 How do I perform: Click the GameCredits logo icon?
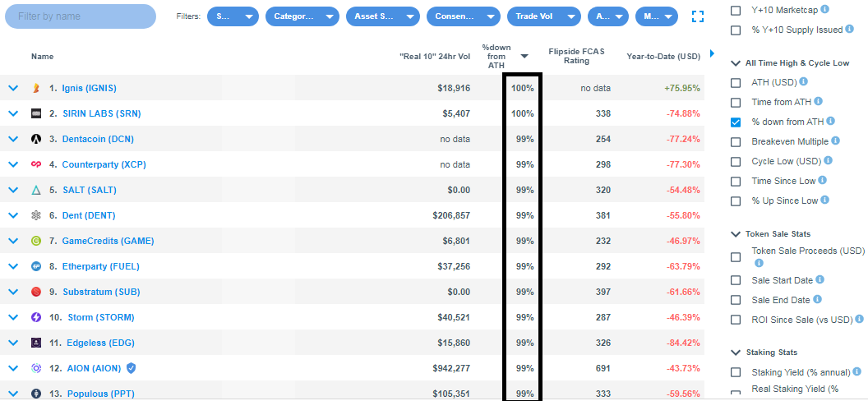[36, 241]
